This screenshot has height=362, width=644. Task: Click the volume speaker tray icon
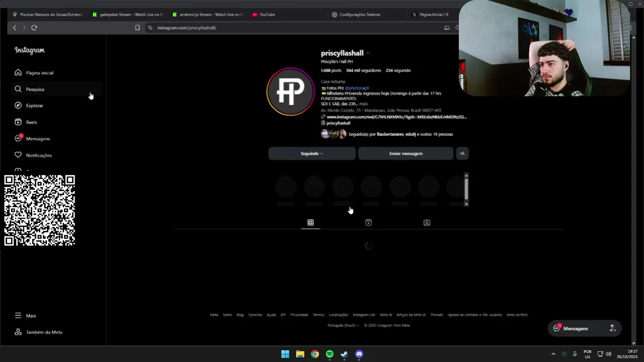pos(608,354)
